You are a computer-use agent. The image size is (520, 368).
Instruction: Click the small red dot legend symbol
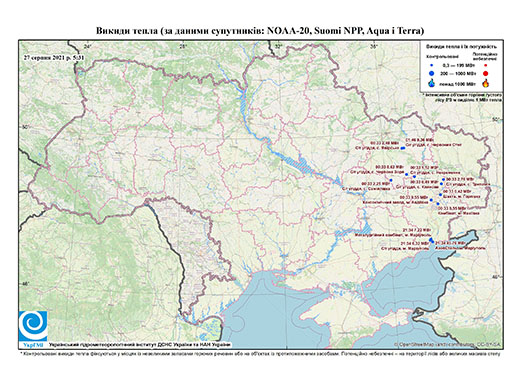click(485, 65)
